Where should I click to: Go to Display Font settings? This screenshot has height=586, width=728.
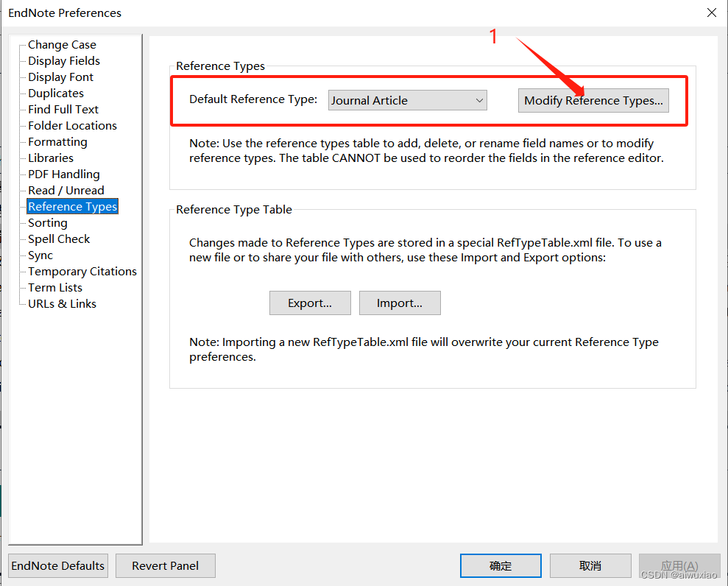[60, 77]
